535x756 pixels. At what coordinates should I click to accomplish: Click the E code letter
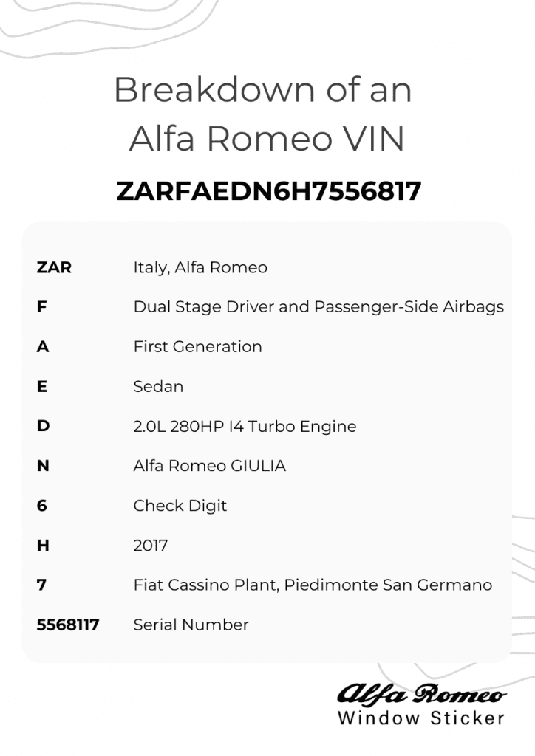click(x=41, y=387)
